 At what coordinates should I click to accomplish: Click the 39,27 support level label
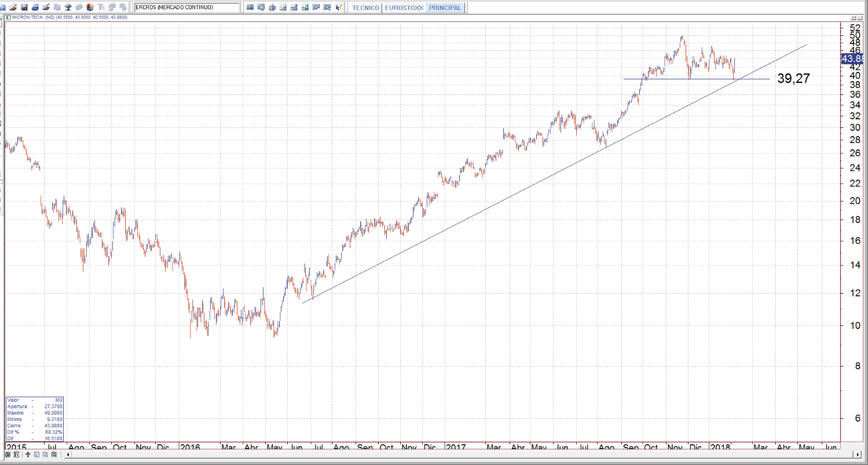(793, 79)
